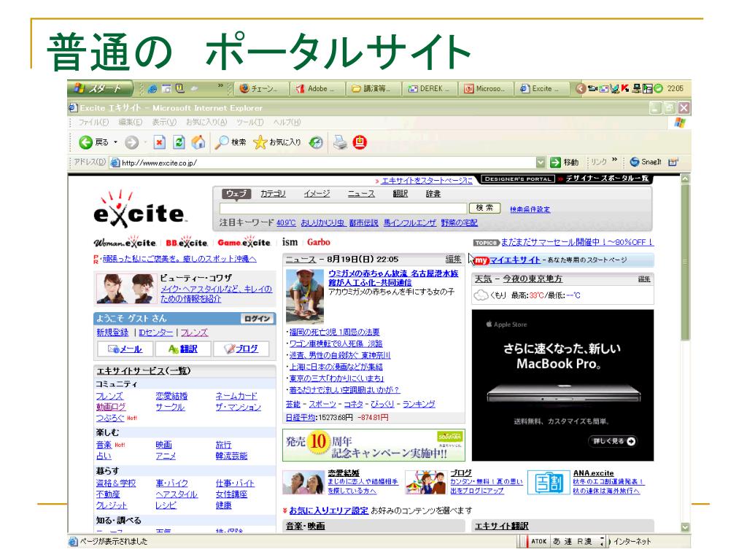Open the toolbar magnifier 検索 search pane
This screenshot has width=747, height=560.
pos(231,142)
